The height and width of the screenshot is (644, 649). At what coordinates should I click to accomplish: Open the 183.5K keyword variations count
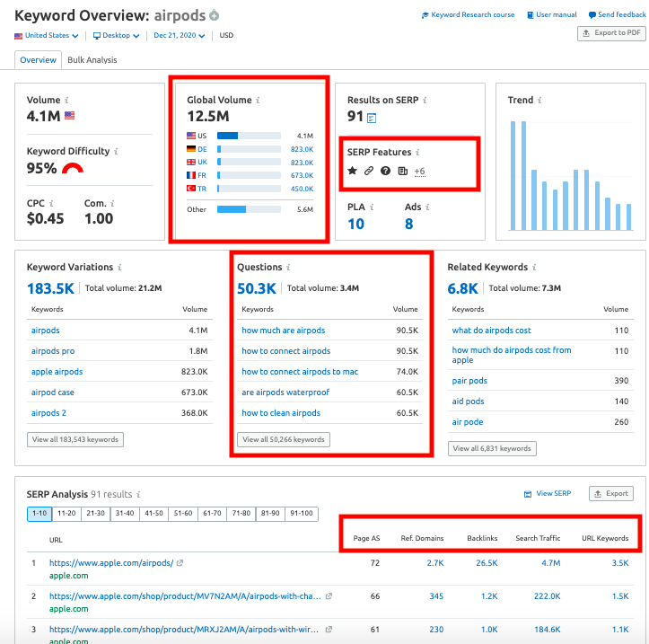[50, 288]
